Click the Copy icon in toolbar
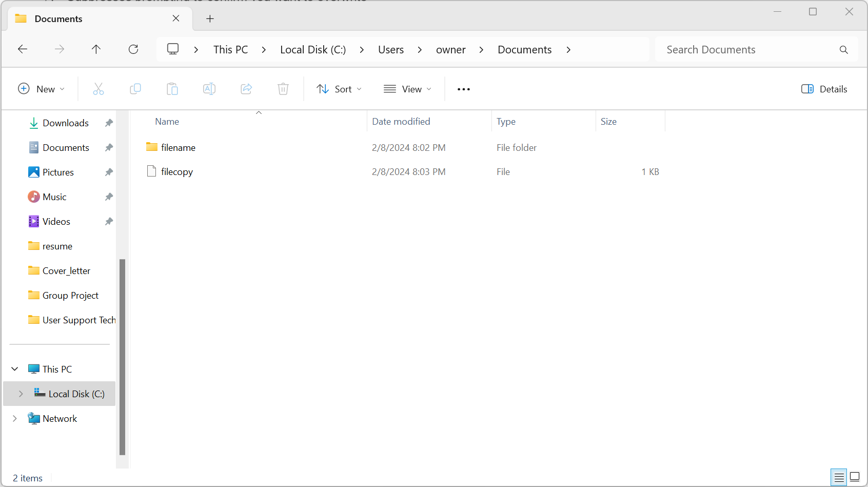 (x=135, y=89)
